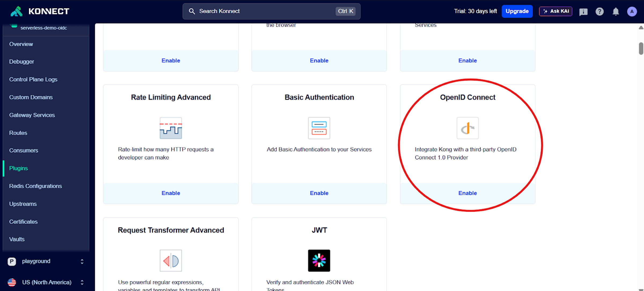
Task: Open the Gateway Services sidebar item
Action: click(32, 115)
